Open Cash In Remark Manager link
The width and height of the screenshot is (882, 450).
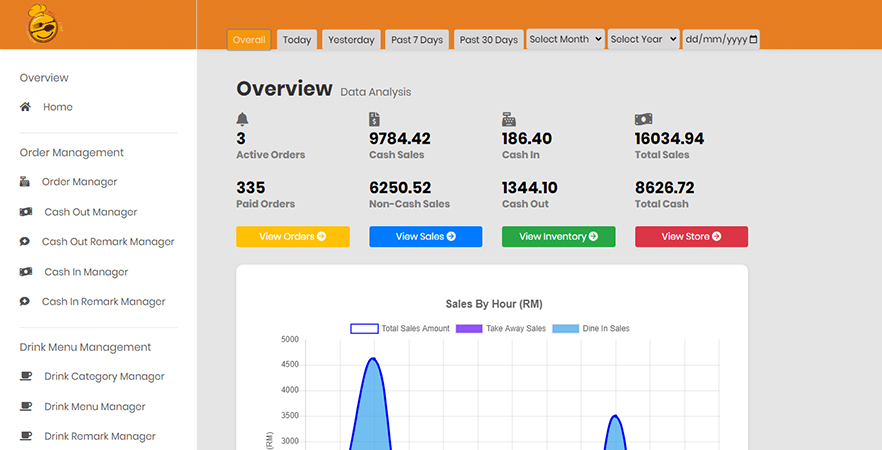click(105, 302)
